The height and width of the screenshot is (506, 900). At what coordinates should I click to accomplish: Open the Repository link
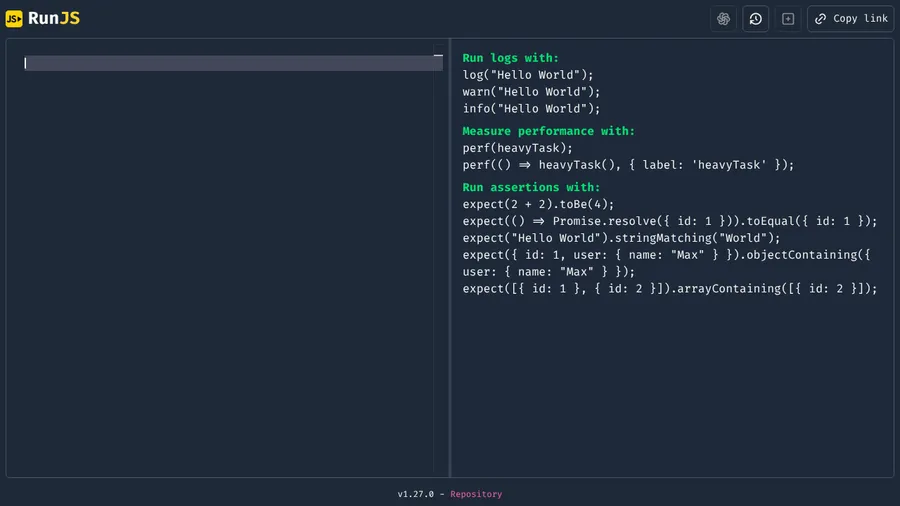click(476, 494)
